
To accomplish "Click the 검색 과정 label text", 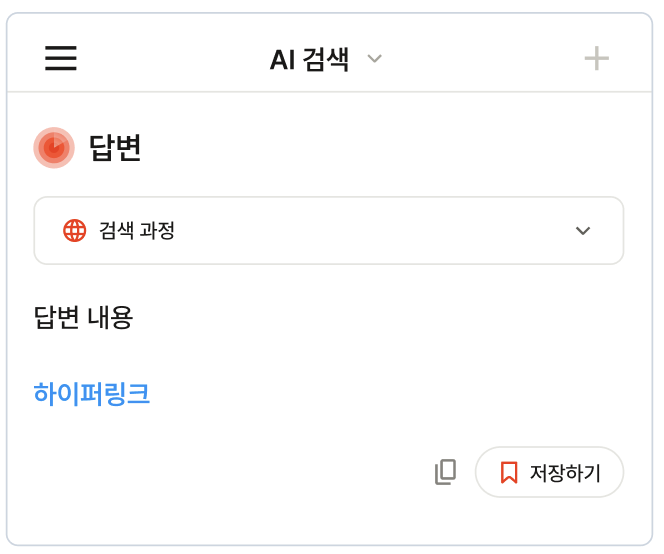I will pyautogui.click(x=137, y=230).
